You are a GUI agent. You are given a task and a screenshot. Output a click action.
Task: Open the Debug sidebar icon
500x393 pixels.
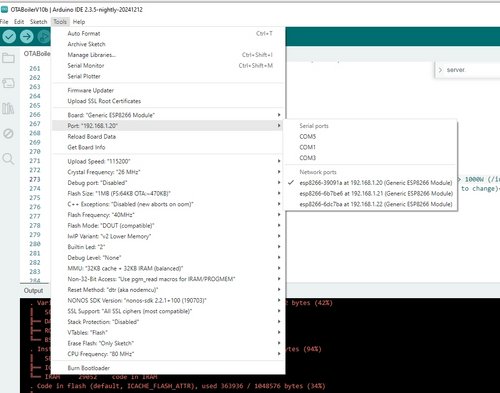click(x=8, y=134)
